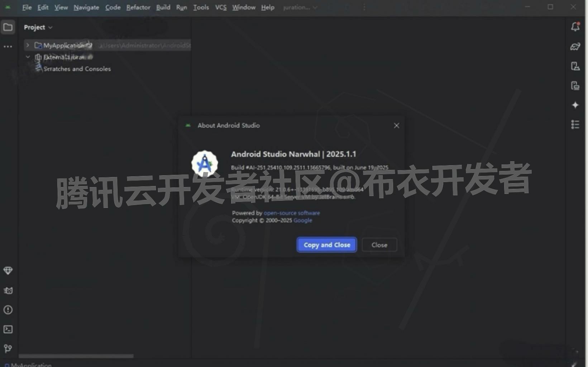This screenshot has width=588, height=367.
Task: Click the Copy and Close button
Action: (x=326, y=245)
